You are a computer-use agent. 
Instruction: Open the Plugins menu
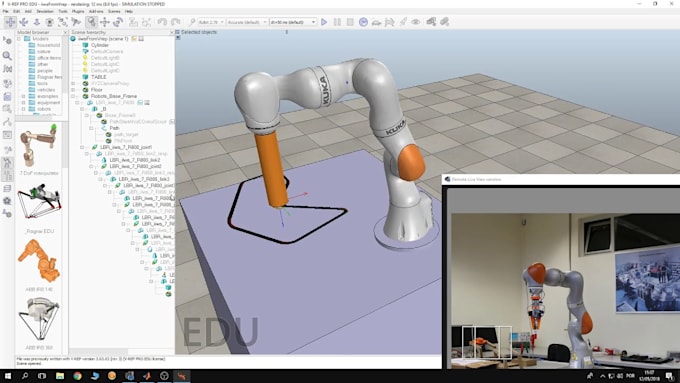78,11
